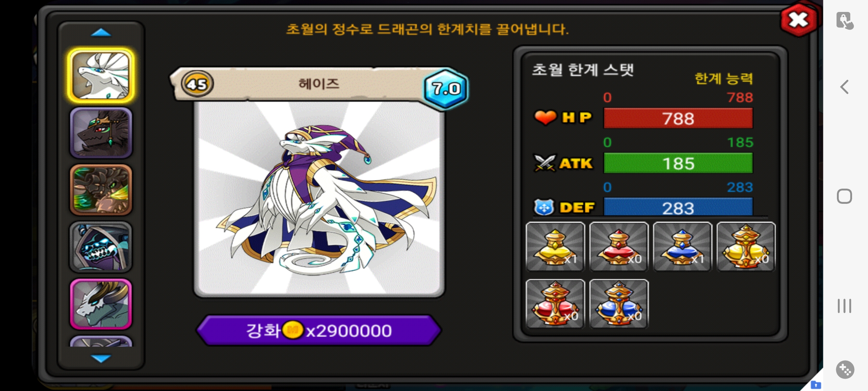Select the small blue essence potion
Viewport: 868px width, 391px height.
682,247
